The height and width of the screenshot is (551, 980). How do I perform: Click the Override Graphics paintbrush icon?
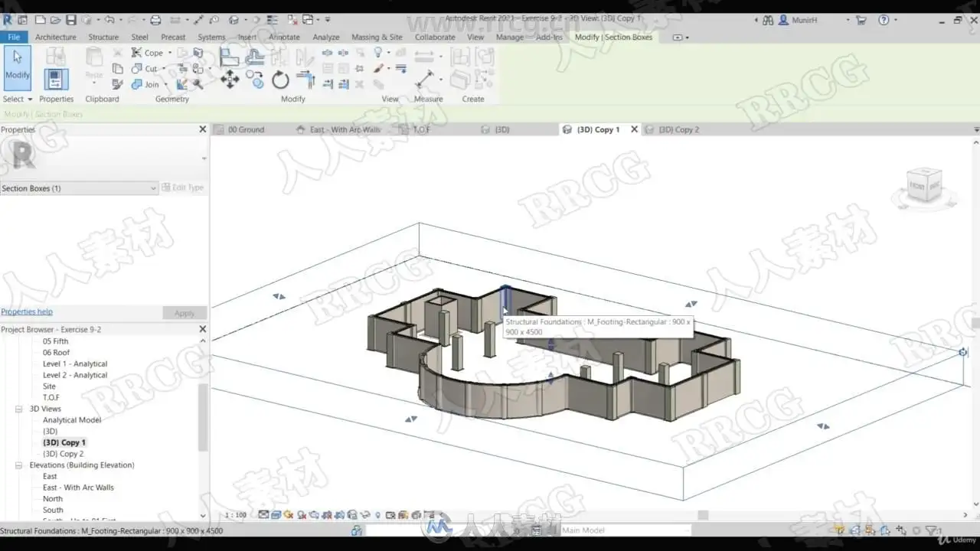pyautogui.click(x=378, y=68)
